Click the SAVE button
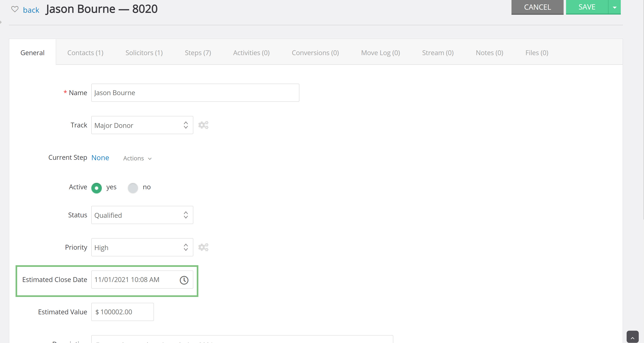This screenshot has width=644, height=343. (x=587, y=7)
